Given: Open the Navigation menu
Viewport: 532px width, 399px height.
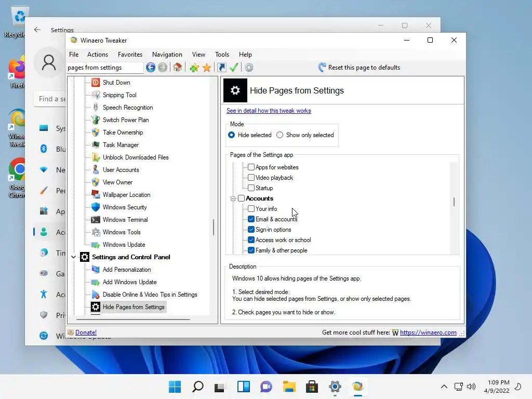Looking at the screenshot, I should [x=167, y=54].
